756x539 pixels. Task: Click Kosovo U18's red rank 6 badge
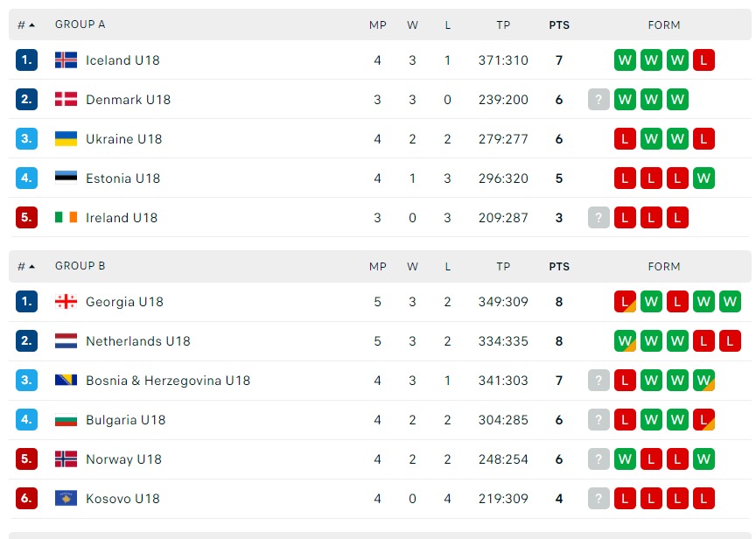[27, 499]
